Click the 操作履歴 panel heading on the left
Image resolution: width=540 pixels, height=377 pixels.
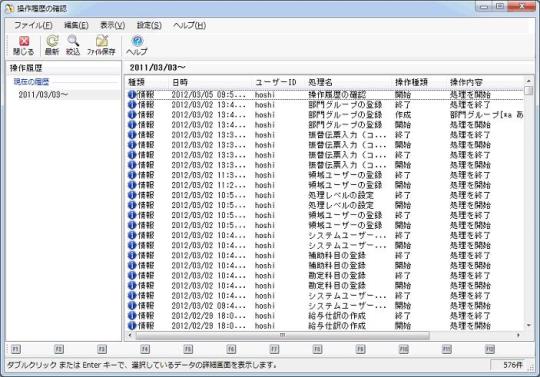tap(26, 68)
